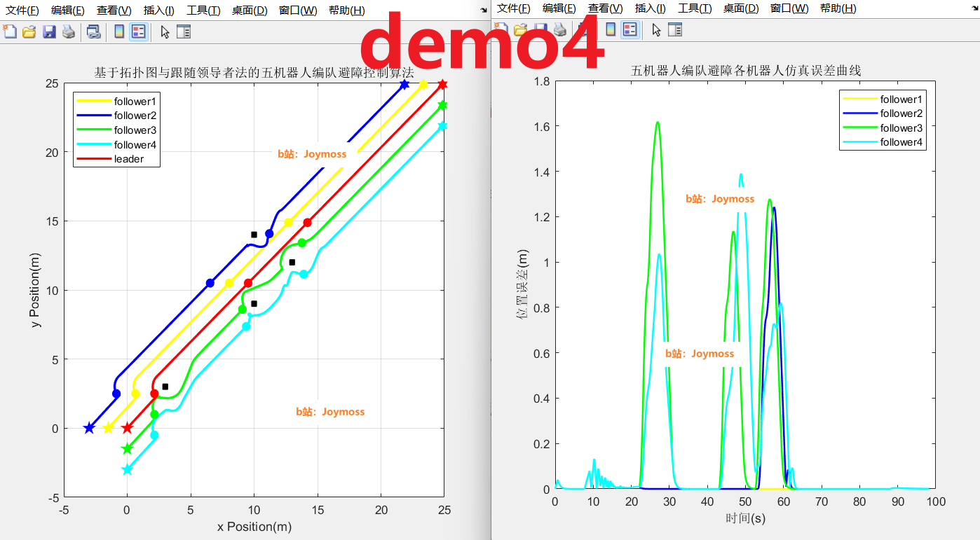Viewport: 980px width, 540px height.
Task: Click the blue follower2 start star on the left plot
Action: [x=89, y=427]
